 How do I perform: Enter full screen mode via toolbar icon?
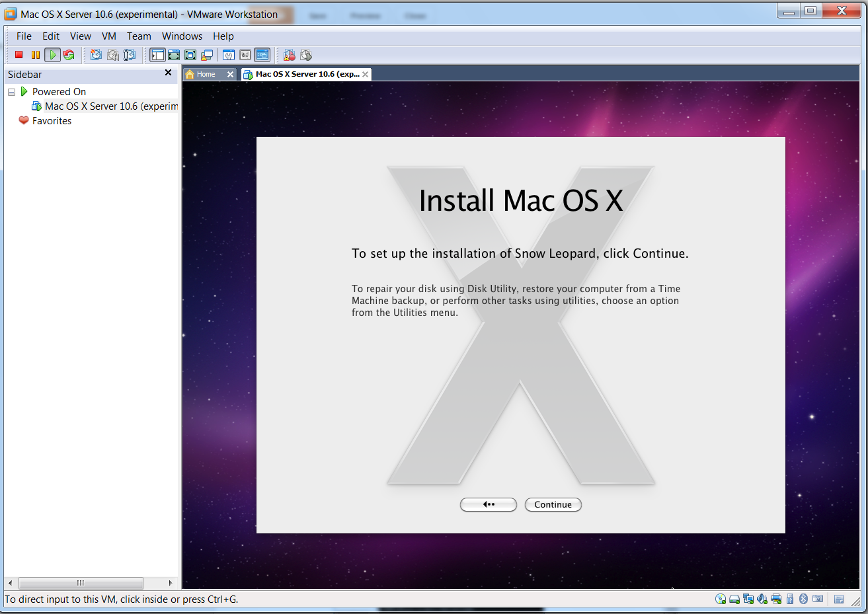pyautogui.click(x=190, y=55)
